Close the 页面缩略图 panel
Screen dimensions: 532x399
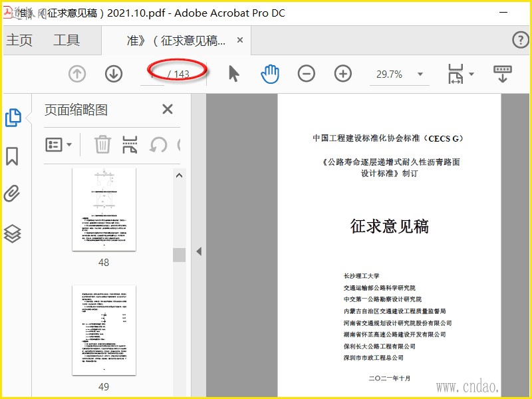tap(168, 109)
